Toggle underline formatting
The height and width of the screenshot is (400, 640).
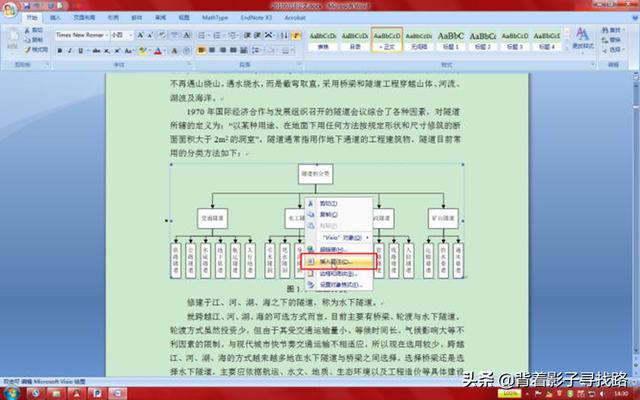(80, 51)
